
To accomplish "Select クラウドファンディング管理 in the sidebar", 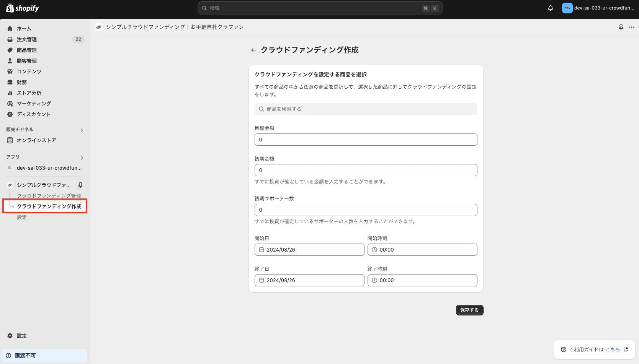I will (49, 195).
